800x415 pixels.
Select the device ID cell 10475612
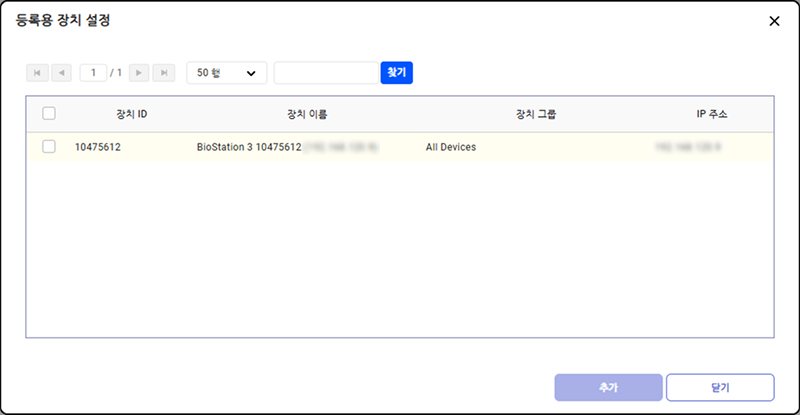[98, 147]
